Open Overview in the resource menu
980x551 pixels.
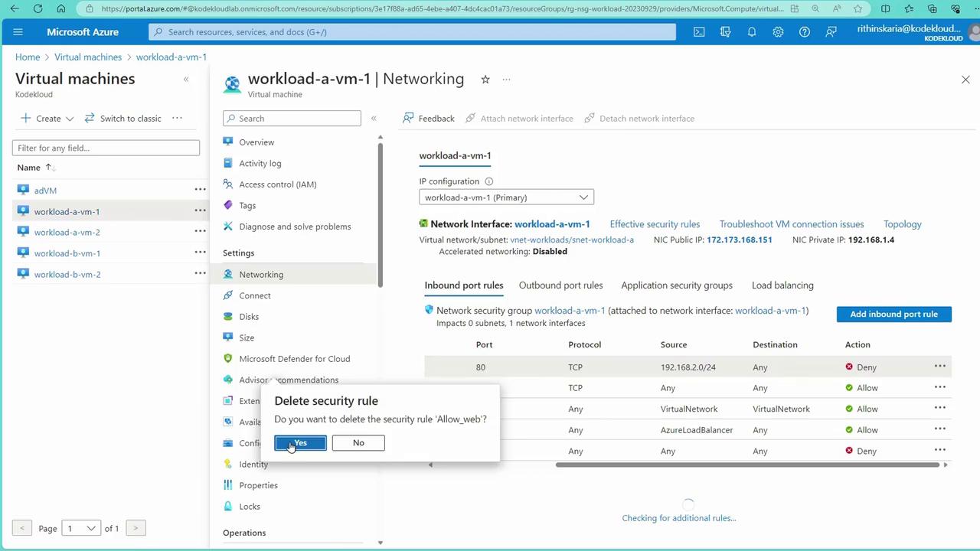256,142
